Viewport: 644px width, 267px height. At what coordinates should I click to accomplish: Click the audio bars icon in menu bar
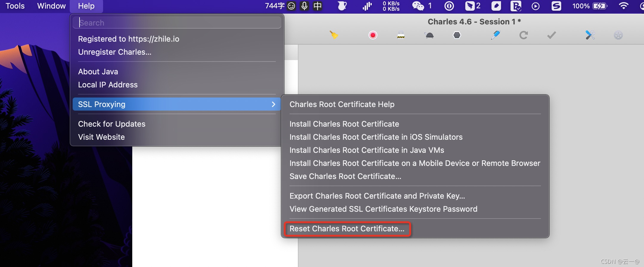click(367, 6)
